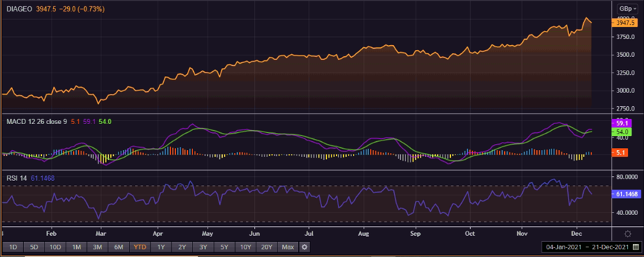Choose the 1Y time range
Viewport: 644px width, 257px height.
(161, 247)
